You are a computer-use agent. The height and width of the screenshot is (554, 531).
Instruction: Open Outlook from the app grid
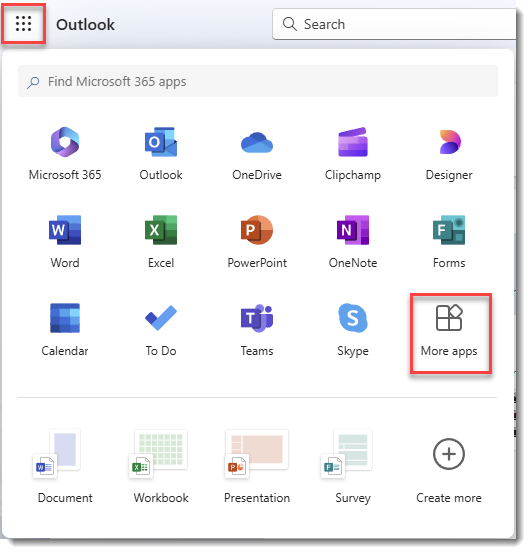point(161,154)
